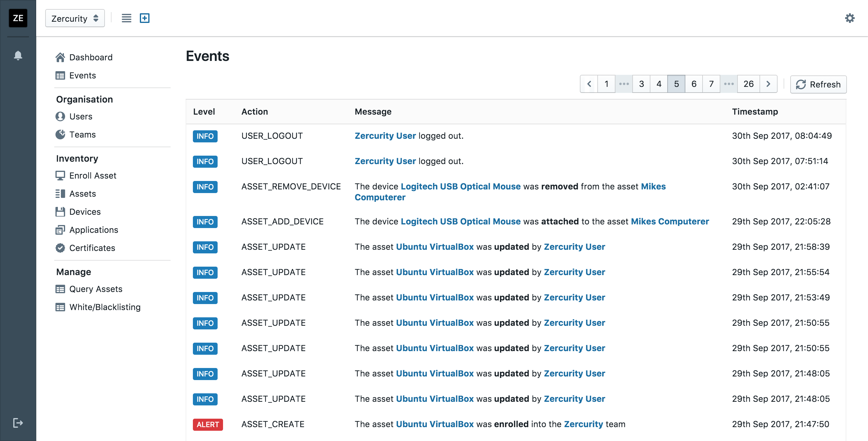Go to next page with right chevron
The image size is (868, 441).
point(768,84)
